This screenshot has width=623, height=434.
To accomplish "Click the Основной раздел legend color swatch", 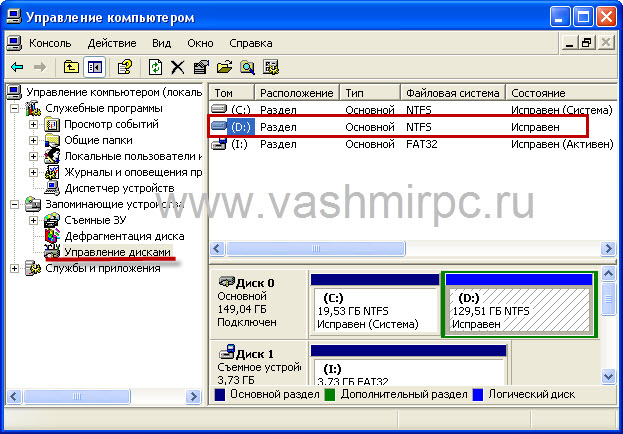I will pyautogui.click(x=220, y=395).
